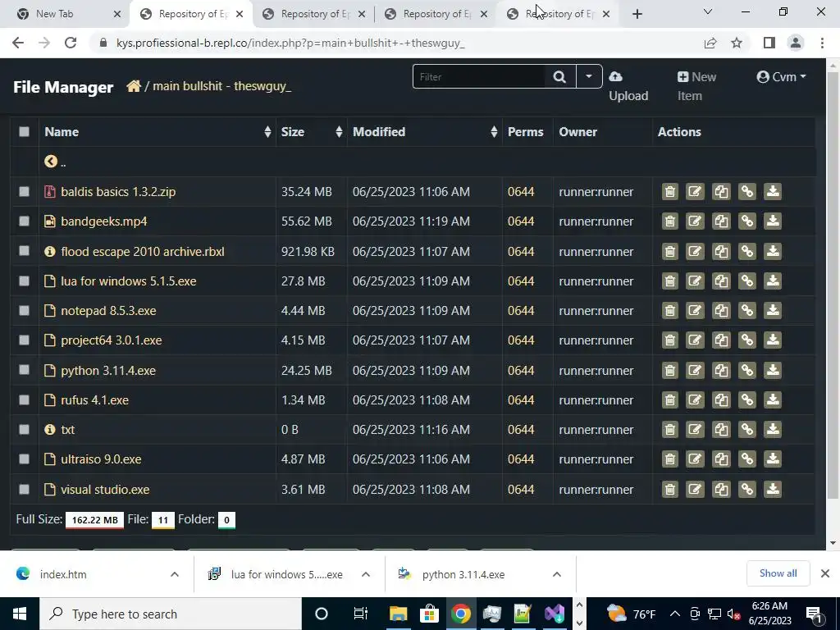Copy rufus 4.1.exe using copy icon
Viewport: 840px width, 630px height.
pyautogui.click(x=721, y=399)
